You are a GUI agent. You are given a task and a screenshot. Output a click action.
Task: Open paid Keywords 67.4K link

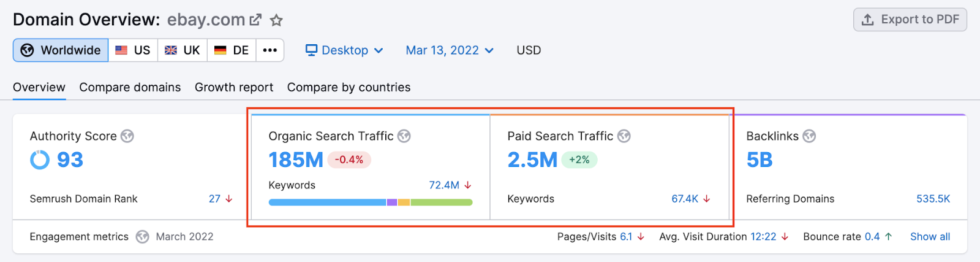[x=685, y=199]
